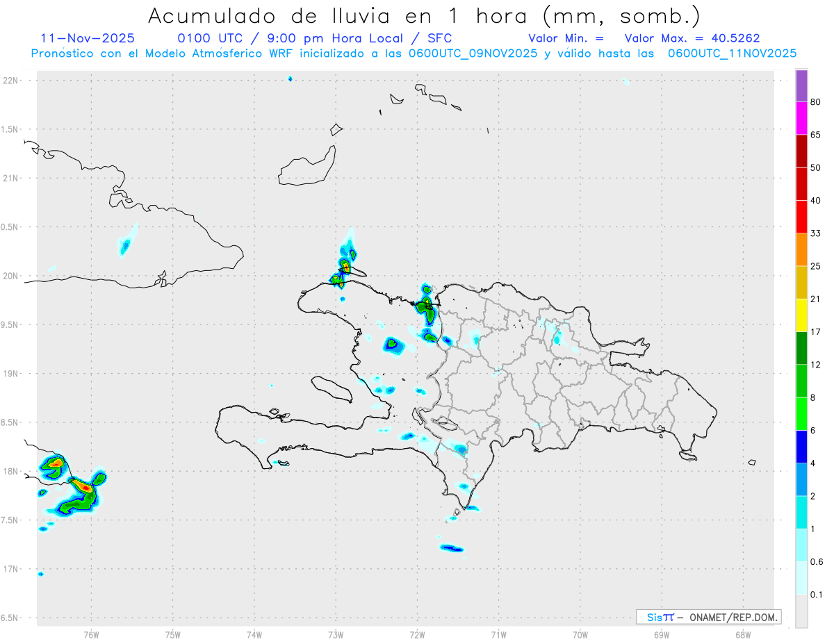Click the color scale label 50
The image size is (834, 644).
coord(816,167)
